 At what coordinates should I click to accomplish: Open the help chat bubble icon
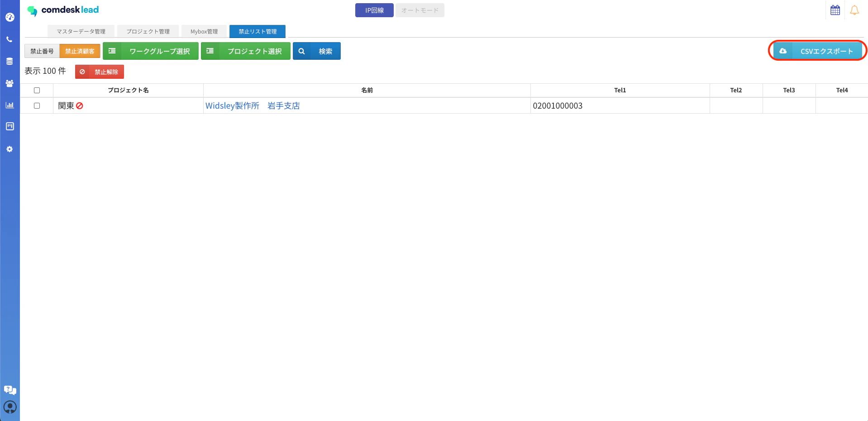tap(10, 390)
